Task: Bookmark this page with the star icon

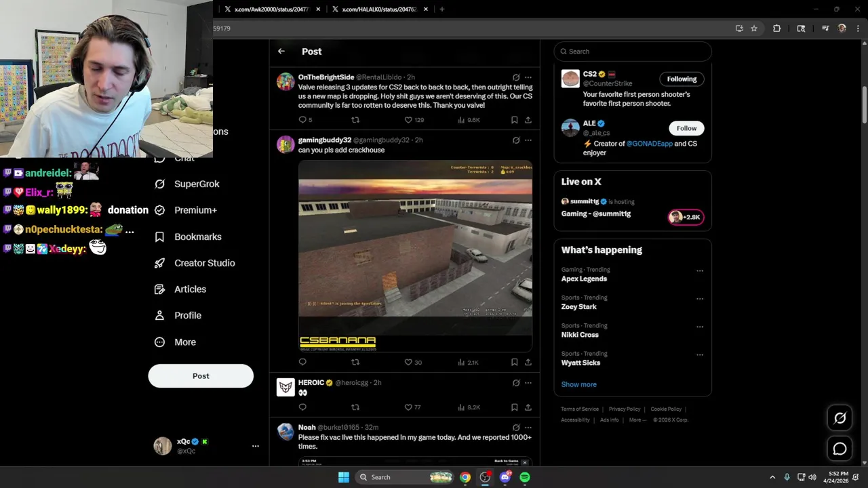Action: tap(754, 28)
